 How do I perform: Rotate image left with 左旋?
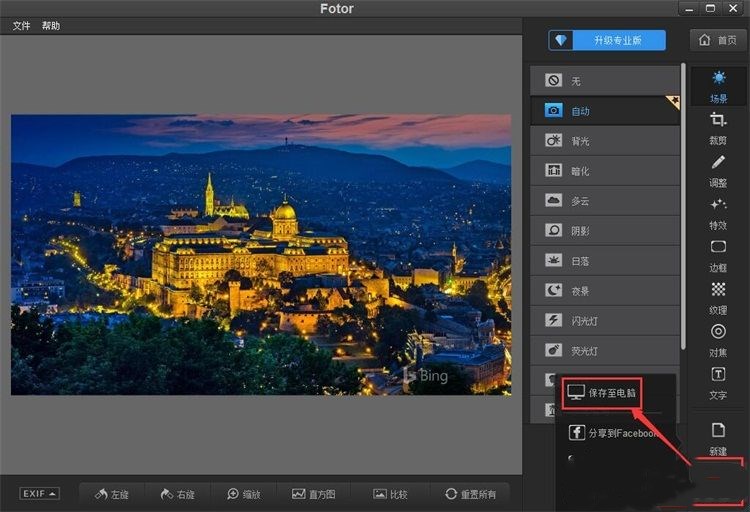[x=112, y=494]
